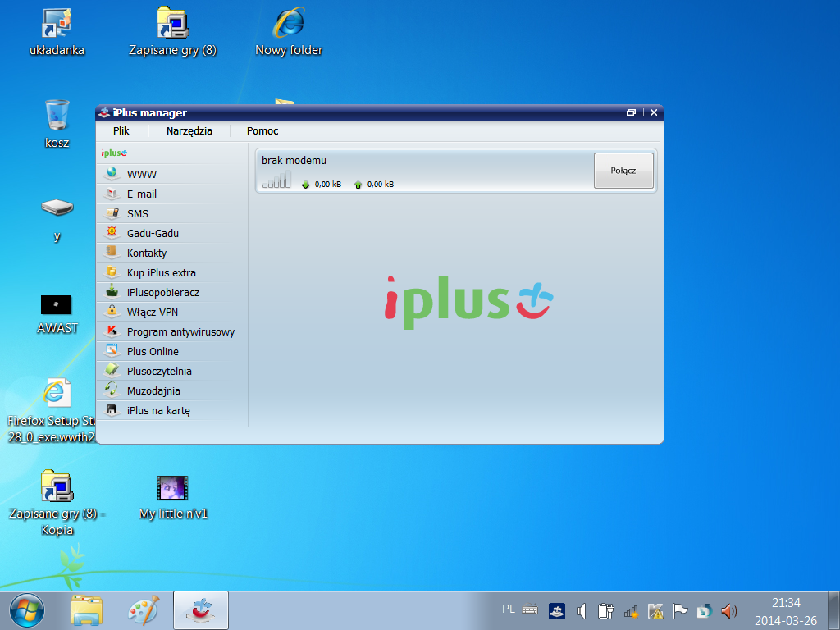The image size is (840, 630).
Task: Click downloaded 0,00 kB value
Action: coord(328,185)
